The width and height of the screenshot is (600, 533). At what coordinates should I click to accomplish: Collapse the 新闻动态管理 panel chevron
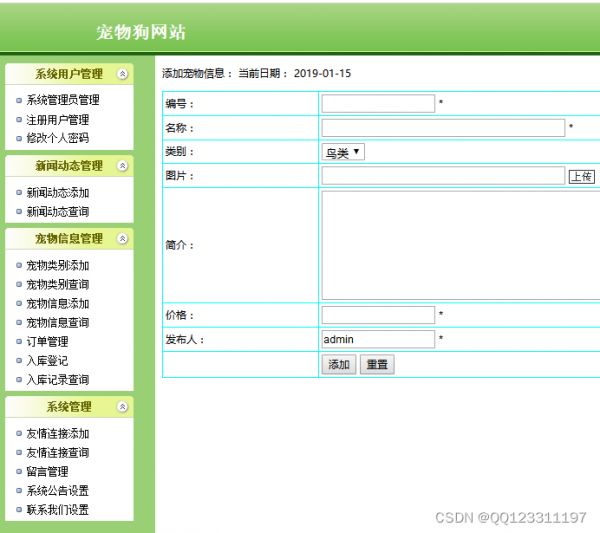coord(122,166)
